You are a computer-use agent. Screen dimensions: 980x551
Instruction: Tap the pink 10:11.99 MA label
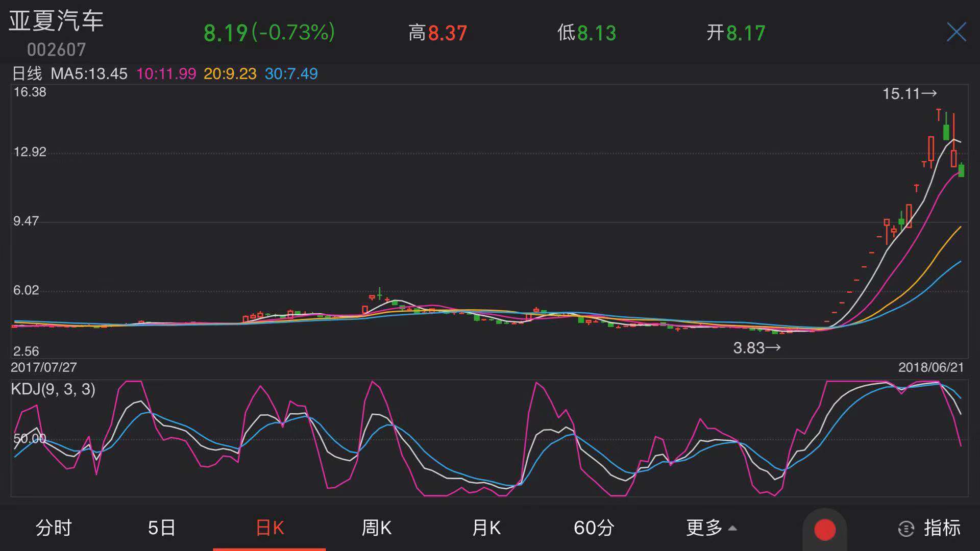click(x=166, y=73)
